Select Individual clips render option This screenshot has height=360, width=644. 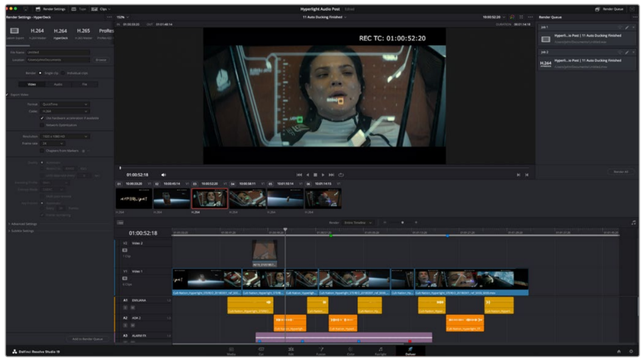point(63,73)
